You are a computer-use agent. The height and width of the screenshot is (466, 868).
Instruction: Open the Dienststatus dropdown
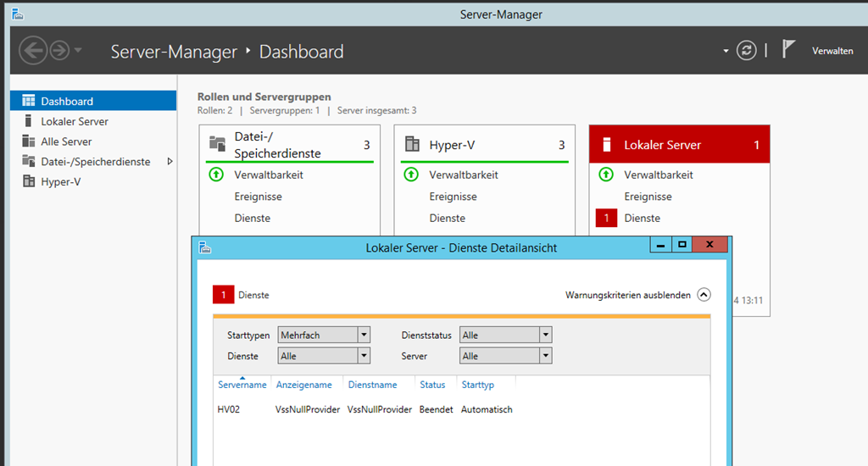[546, 336]
